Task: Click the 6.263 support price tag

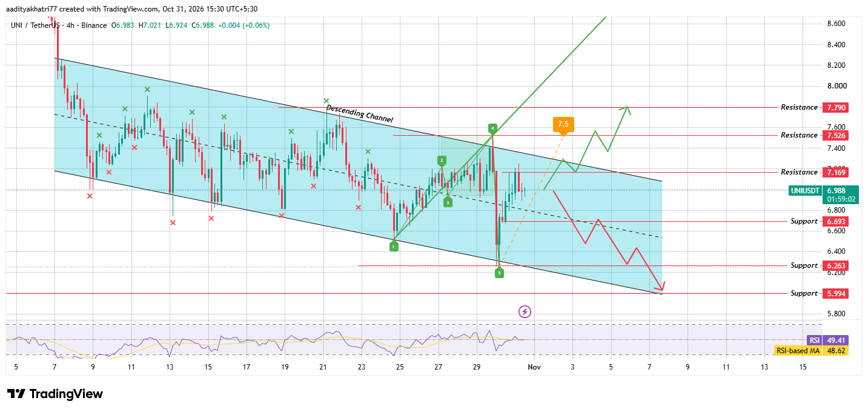Action: point(835,265)
